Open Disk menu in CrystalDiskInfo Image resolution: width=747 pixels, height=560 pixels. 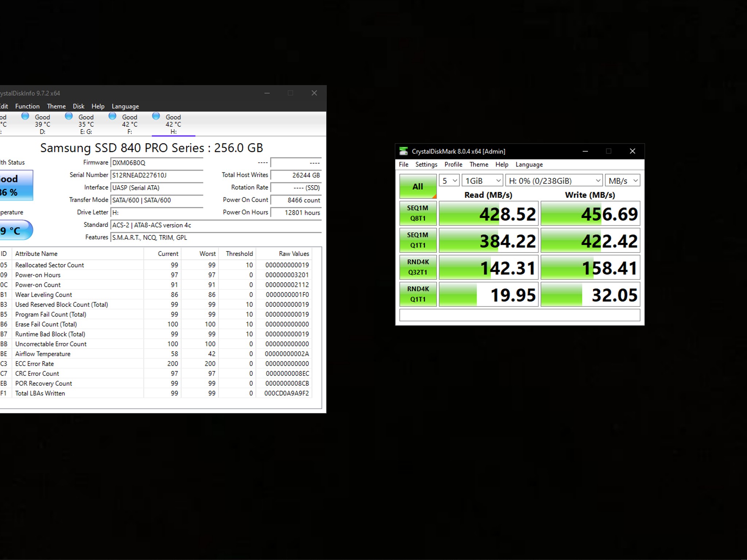coord(78,106)
